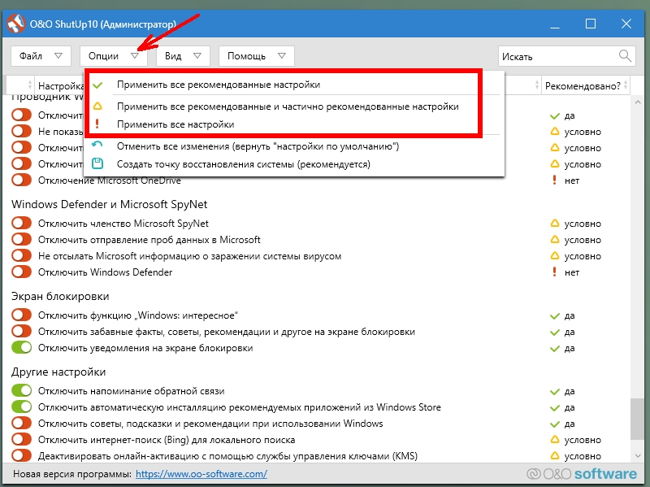Click green check icon for уведомления на экране блокировки
The width and height of the screenshot is (650, 487).
pyautogui.click(x=555, y=349)
